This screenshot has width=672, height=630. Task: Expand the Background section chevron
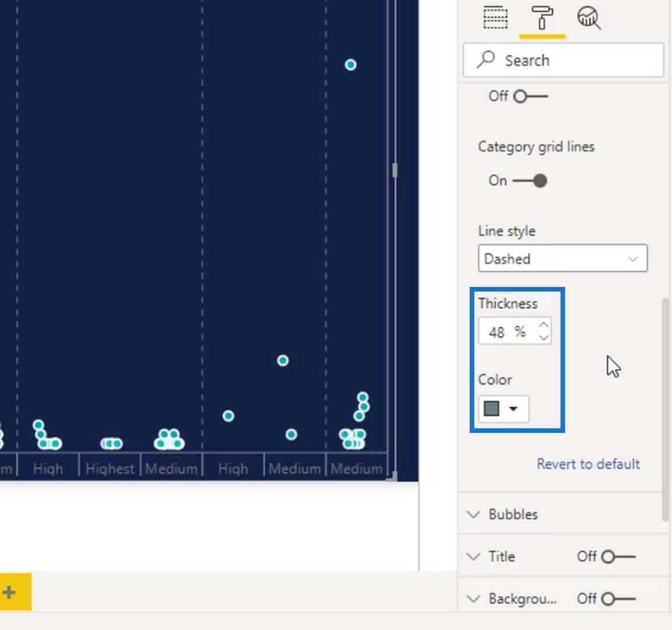(473, 598)
